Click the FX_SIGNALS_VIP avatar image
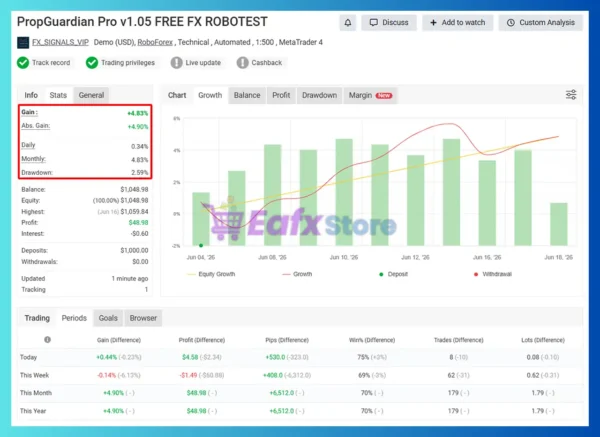Image resolution: width=600 pixels, height=437 pixels. click(x=23, y=42)
